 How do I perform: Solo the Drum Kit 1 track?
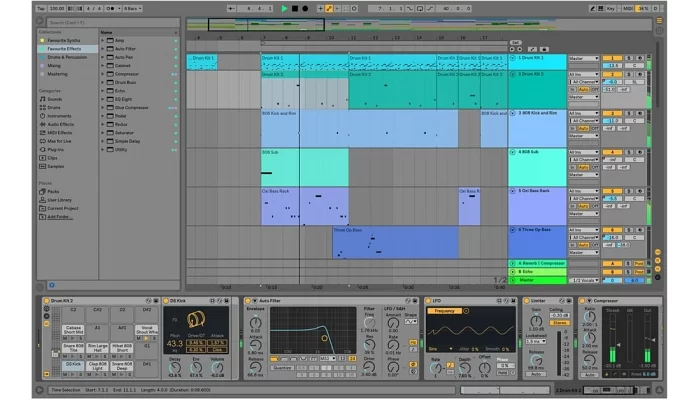click(629, 58)
